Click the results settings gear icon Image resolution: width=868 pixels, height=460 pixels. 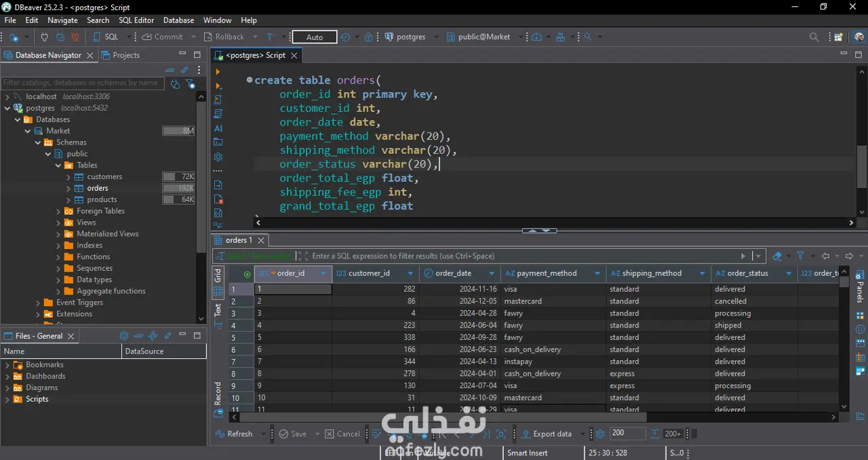click(x=600, y=434)
